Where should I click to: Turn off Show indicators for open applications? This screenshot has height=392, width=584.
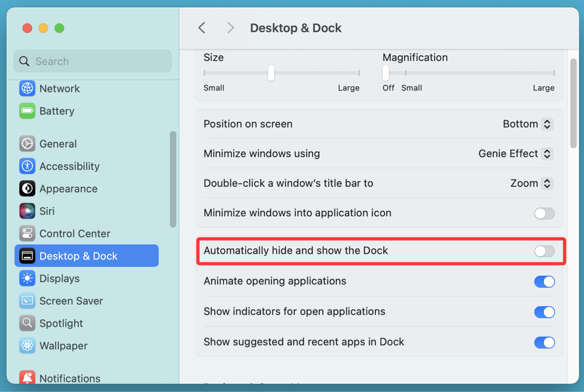point(544,311)
